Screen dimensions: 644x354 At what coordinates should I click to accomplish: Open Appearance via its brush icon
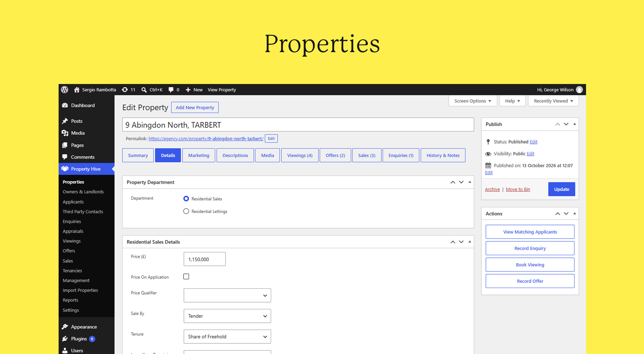65,327
